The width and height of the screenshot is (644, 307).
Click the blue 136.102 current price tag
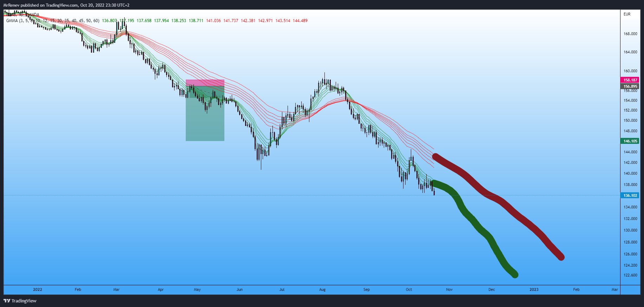pos(630,195)
